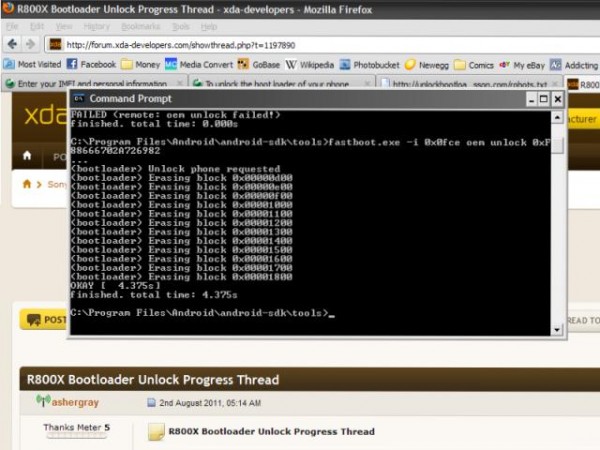
Task: Click the POST reply button
Action: [x=44, y=320]
